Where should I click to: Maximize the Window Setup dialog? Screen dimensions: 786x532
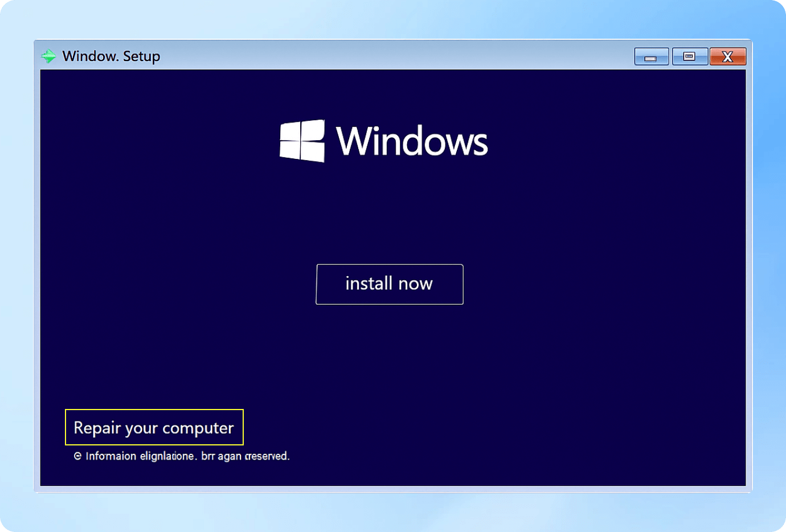click(x=690, y=56)
